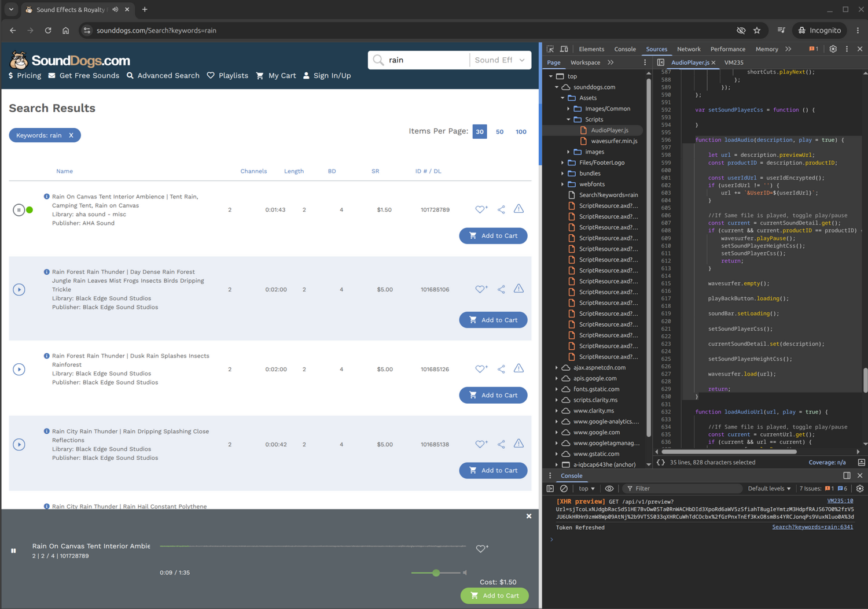Pause the Rain On Canvas Tent row
This screenshot has height=609, width=868.
[x=19, y=210]
